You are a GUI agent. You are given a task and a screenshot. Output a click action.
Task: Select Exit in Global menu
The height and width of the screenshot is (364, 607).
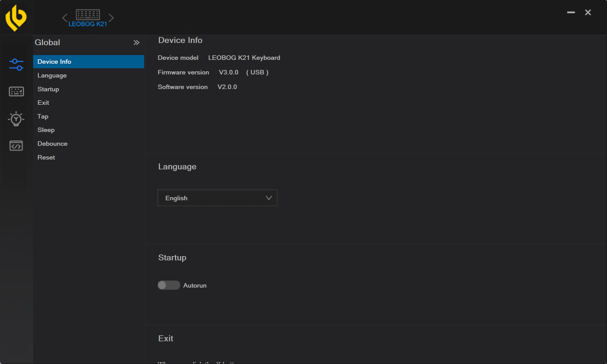tap(89, 103)
